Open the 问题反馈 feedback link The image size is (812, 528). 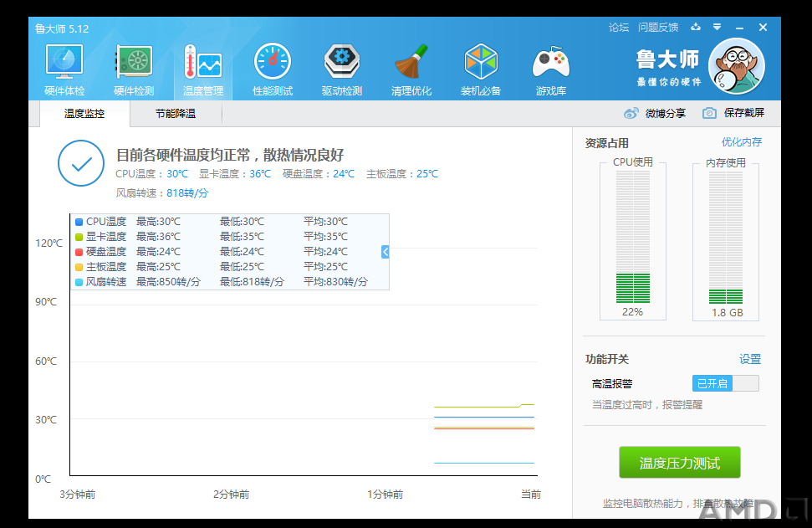657,27
